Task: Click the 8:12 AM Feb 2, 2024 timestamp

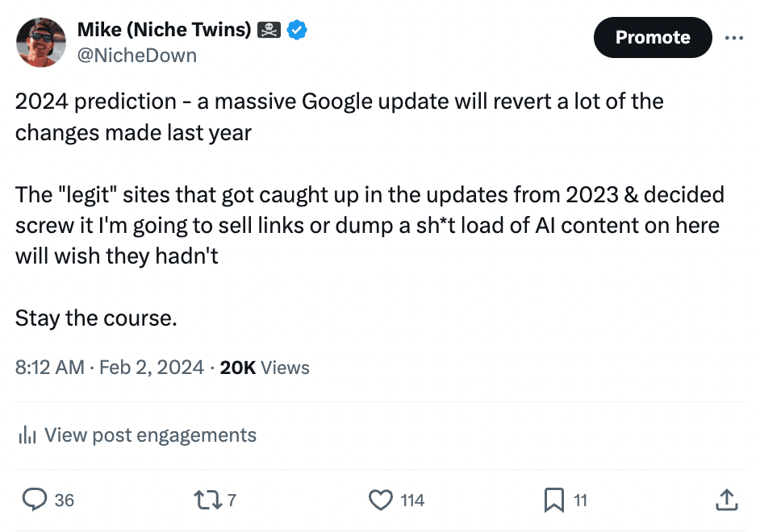Action: pos(110,368)
